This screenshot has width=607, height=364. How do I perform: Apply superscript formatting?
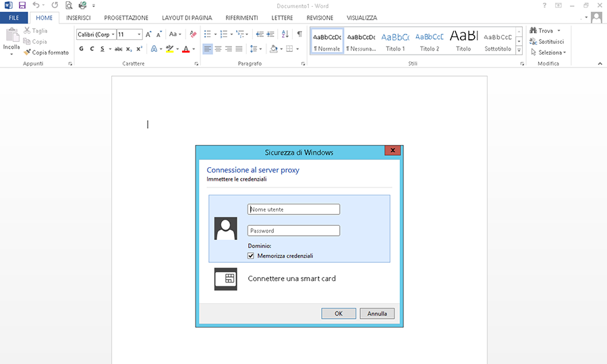pos(139,49)
